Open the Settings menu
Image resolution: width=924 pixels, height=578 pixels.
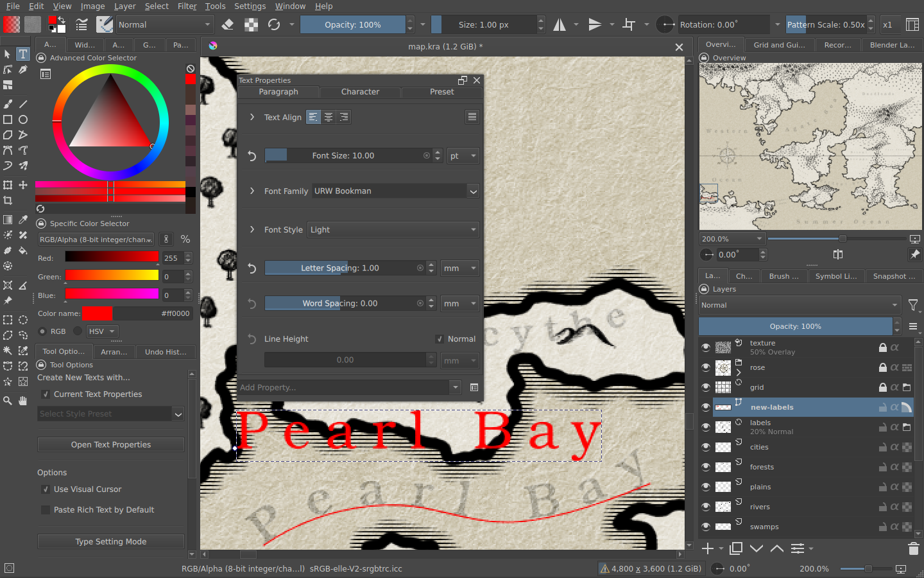(250, 6)
